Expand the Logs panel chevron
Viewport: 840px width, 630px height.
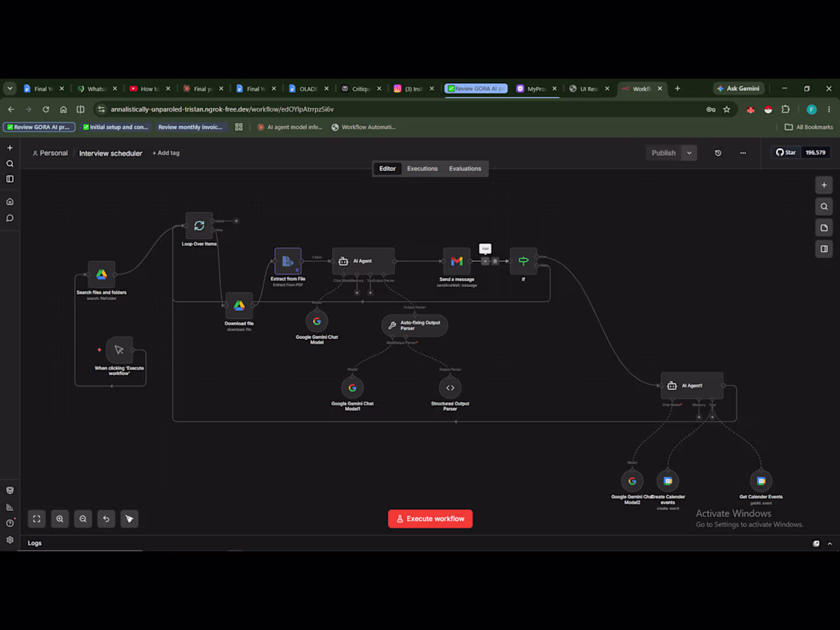(830, 543)
